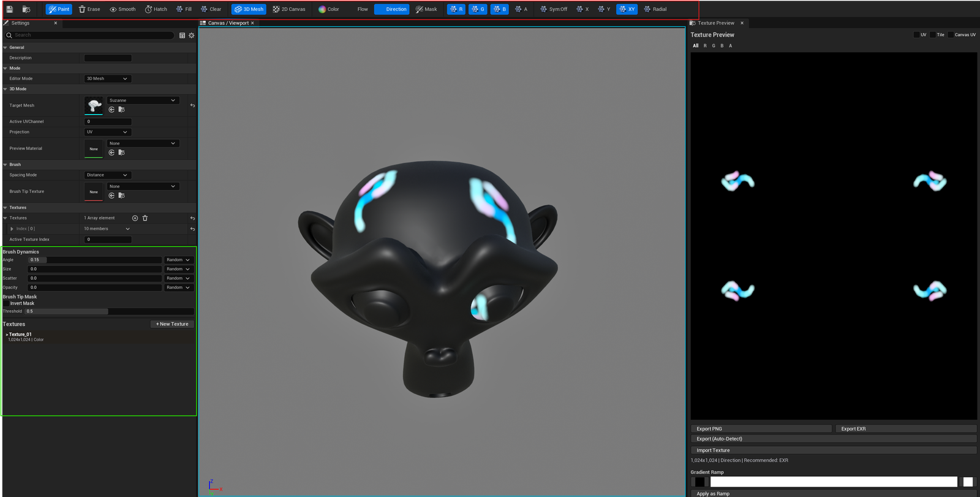Use selected asset for Brush Tip Texture
Screen dimensions: 980x497
[111, 195]
